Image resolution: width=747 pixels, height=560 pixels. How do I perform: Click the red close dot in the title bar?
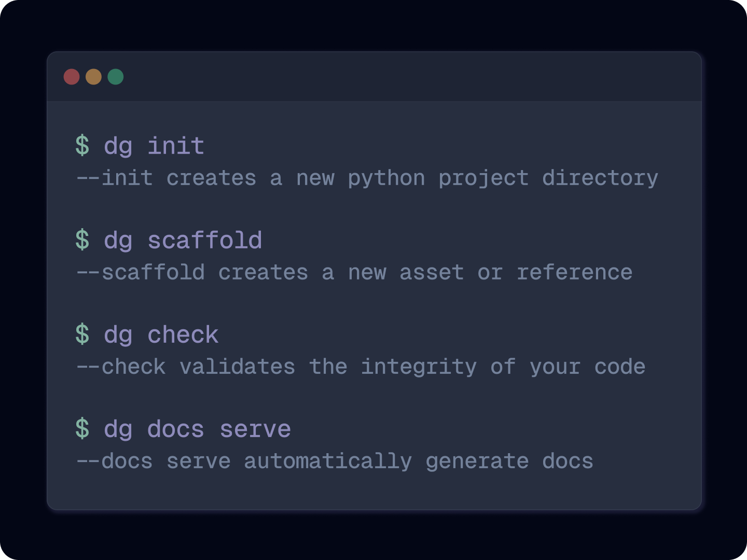(72, 77)
